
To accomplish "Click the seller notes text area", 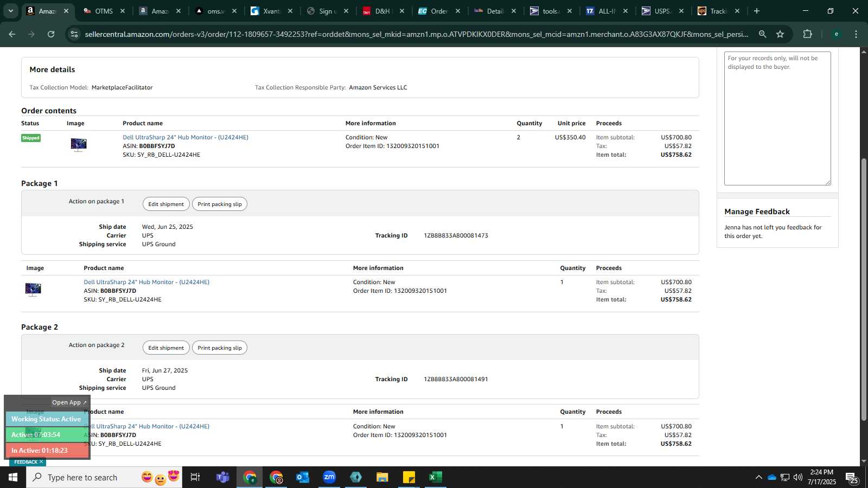I will 777,118.
